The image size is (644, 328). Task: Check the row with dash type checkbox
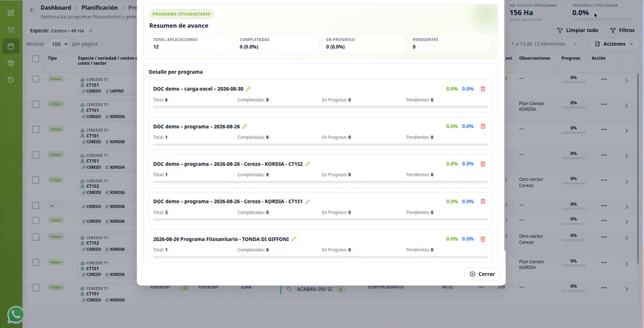coord(36,206)
